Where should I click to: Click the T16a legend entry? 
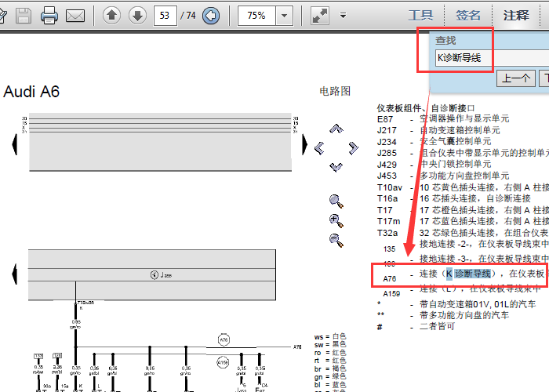click(x=454, y=198)
